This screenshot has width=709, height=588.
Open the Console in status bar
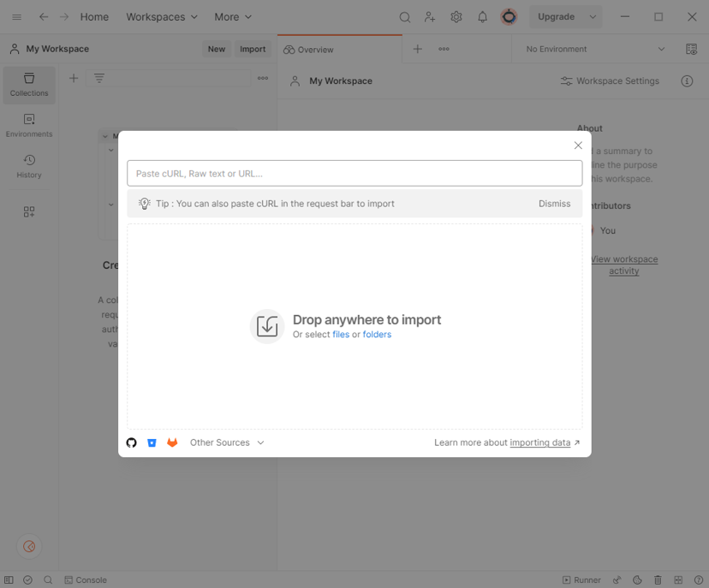86,579
